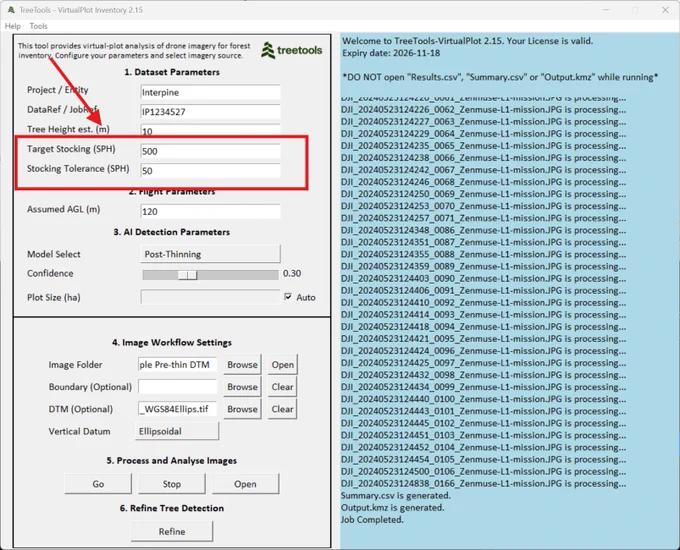
Task: Browse for the Image Folder
Action: [x=242, y=365]
